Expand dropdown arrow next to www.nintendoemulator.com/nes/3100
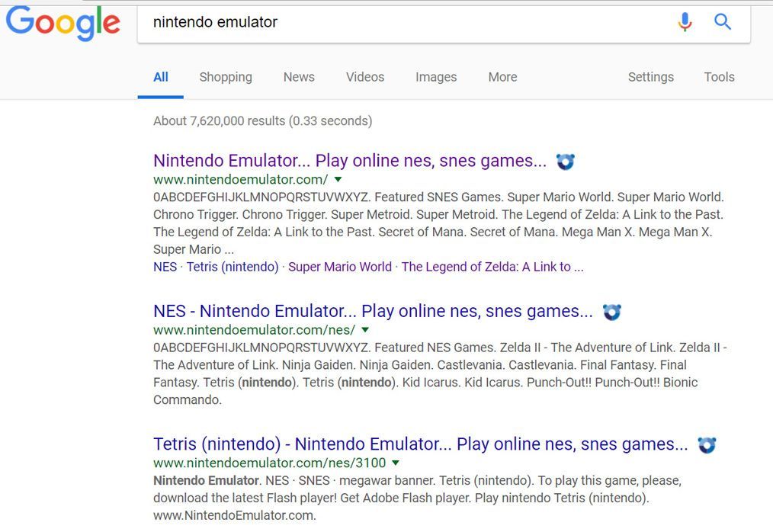Screen dimensions: 773x532 [396, 463]
